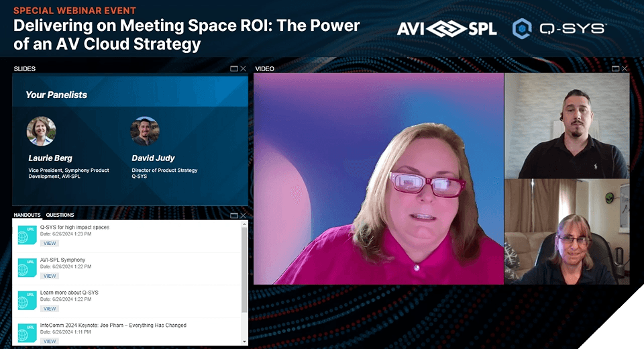Click the 'SLIDES' panel label
Image resolution: width=644 pixels, height=349 pixels.
coord(25,68)
